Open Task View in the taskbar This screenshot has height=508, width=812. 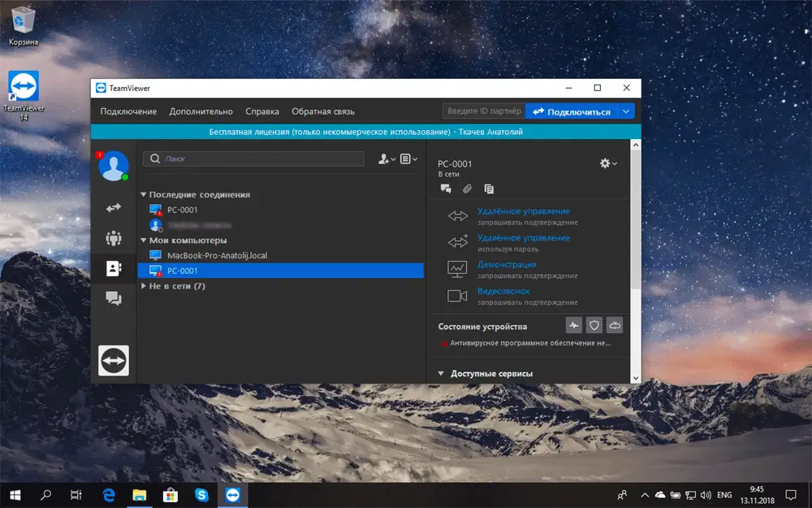[x=76, y=495]
